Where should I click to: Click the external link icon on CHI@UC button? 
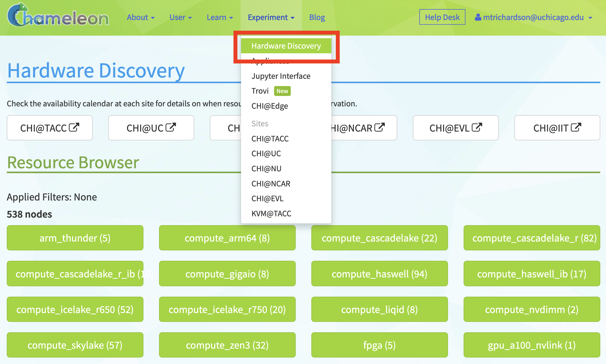171,127
